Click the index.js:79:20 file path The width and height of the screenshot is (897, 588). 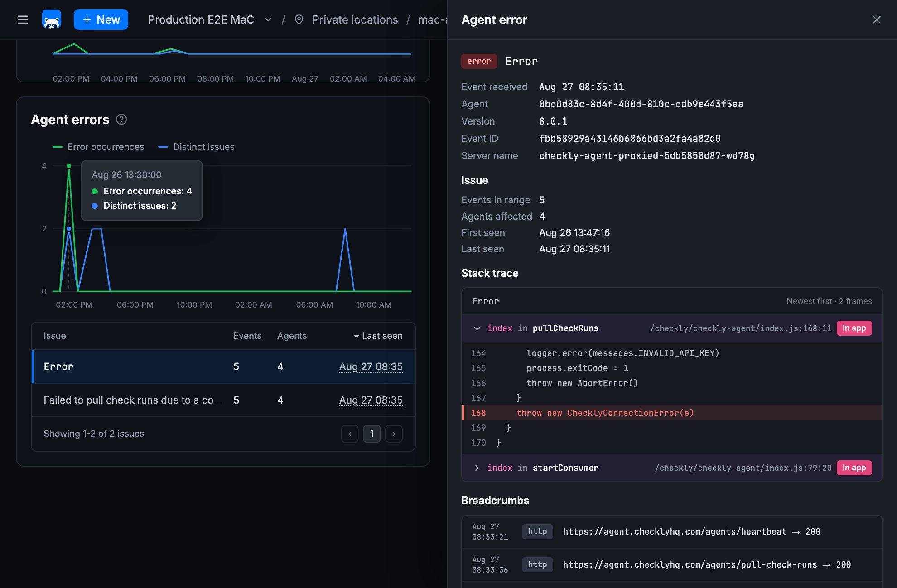(x=743, y=468)
